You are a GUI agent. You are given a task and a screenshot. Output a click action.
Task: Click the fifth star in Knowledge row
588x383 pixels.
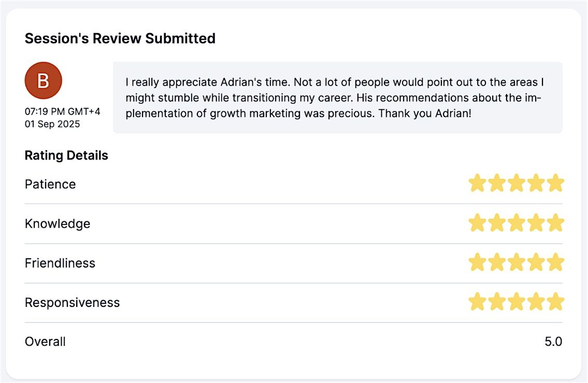pyautogui.click(x=555, y=223)
